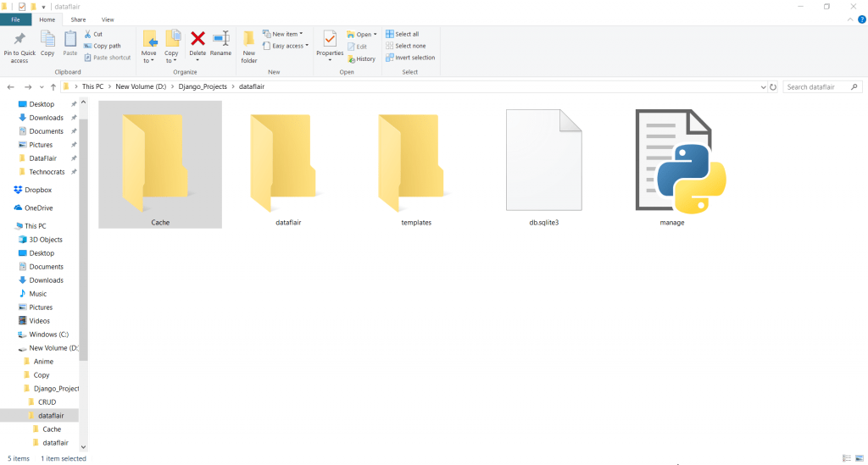Go forward using the forward arrow
The height and width of the screenshot is (465, 868).
click(28, 86)
